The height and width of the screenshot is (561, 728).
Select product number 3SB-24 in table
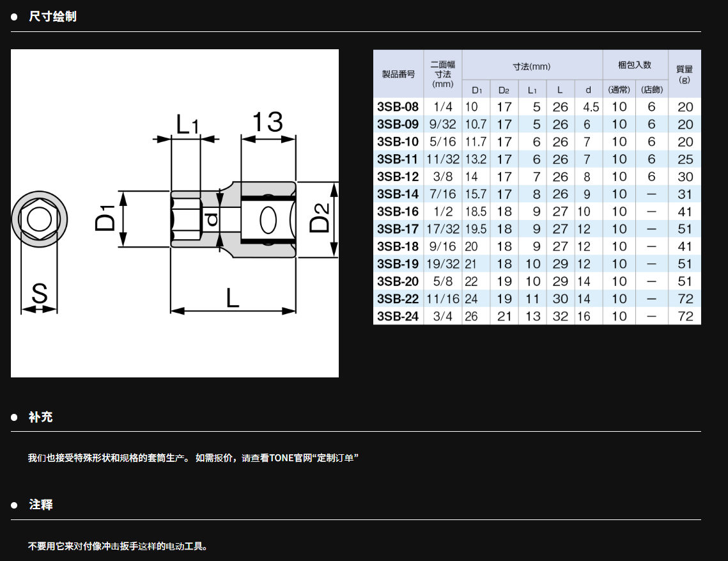click(x=398, y=316)
